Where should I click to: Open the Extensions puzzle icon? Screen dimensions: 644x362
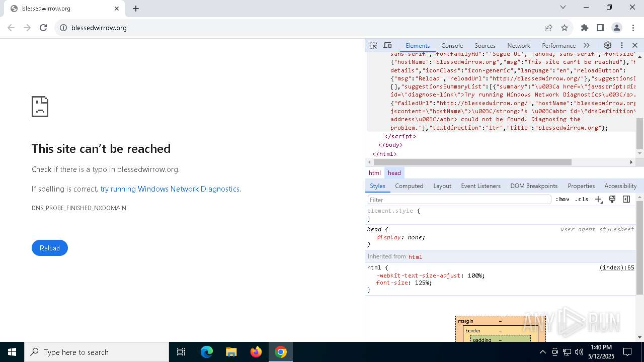click(585, 28)
